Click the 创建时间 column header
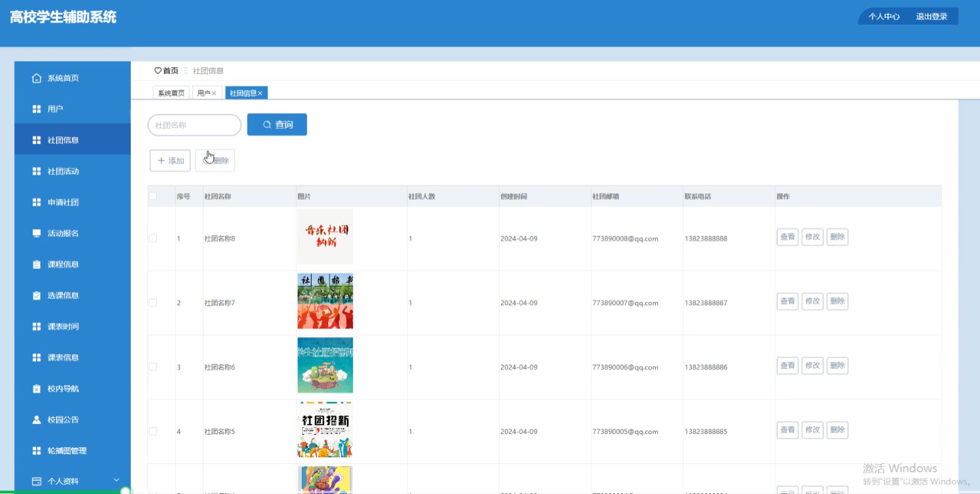 [x=514, y=196]
